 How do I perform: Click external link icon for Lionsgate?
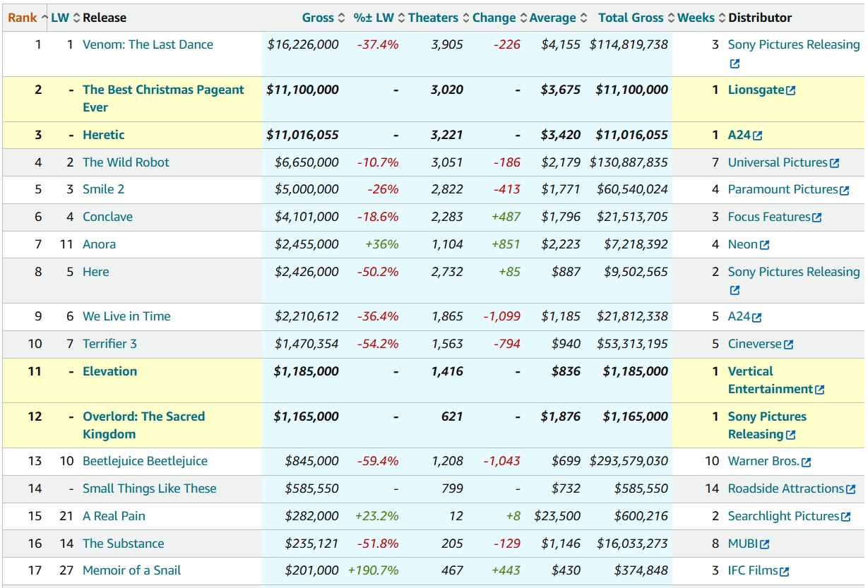(790, 91)
